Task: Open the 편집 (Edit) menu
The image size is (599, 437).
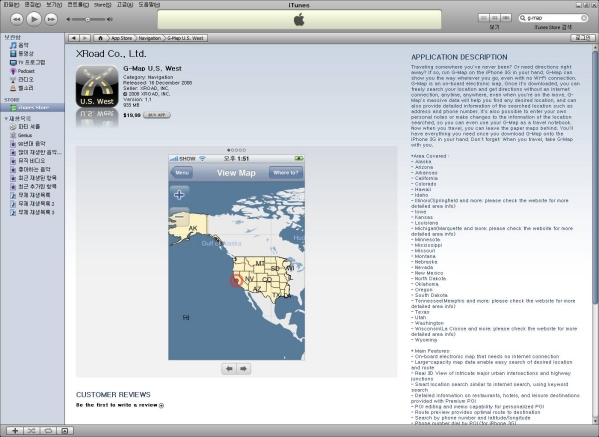Action: (32, 5)
